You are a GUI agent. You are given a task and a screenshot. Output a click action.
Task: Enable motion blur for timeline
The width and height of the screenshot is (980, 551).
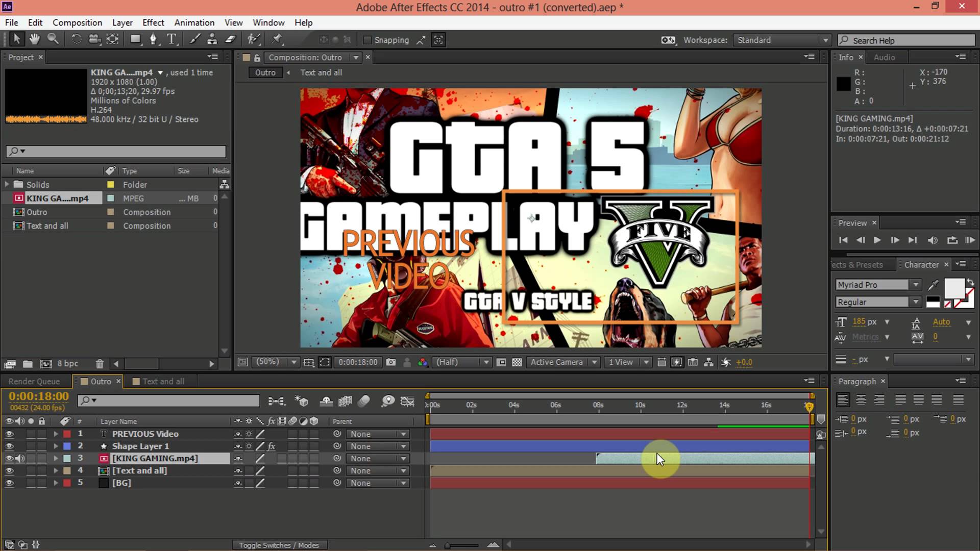click(x=363, y=402)
